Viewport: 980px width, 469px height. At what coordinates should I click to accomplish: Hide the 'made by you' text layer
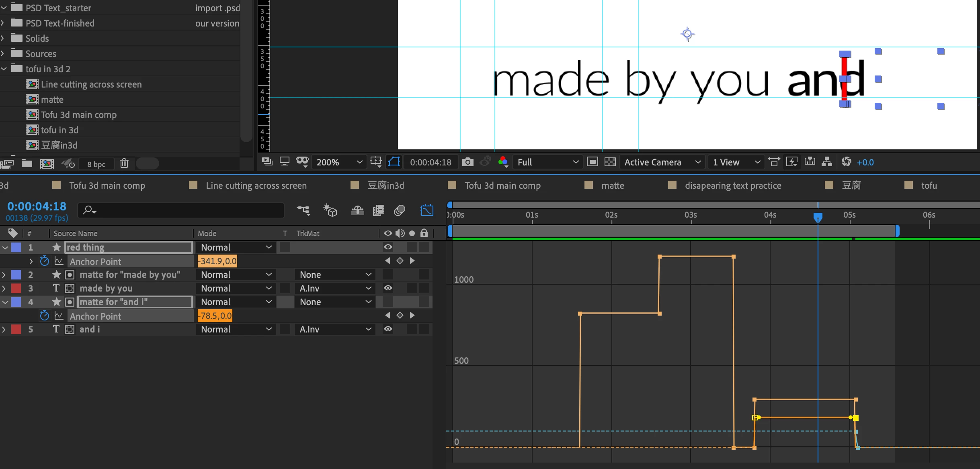point(387,288)
